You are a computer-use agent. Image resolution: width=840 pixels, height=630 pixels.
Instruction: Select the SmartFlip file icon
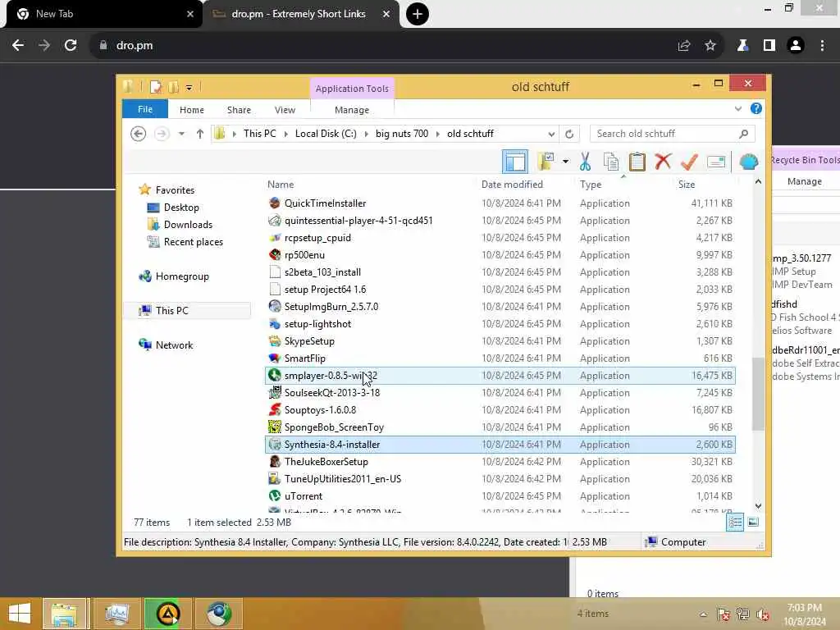(275, 358)
